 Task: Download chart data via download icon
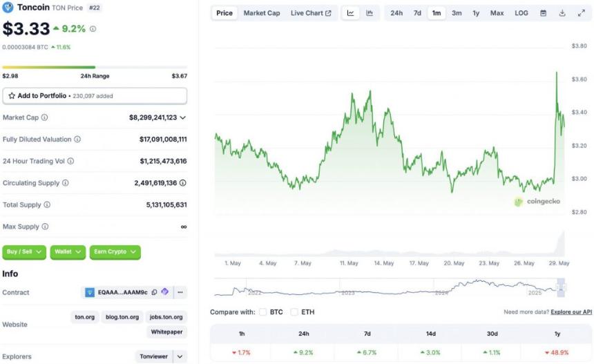tap(562, 13)
